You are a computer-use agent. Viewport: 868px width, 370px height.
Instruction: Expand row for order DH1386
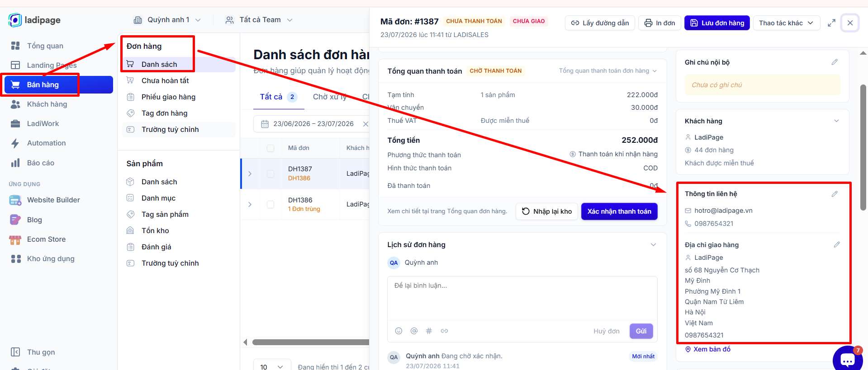click(x=250, y=204)
